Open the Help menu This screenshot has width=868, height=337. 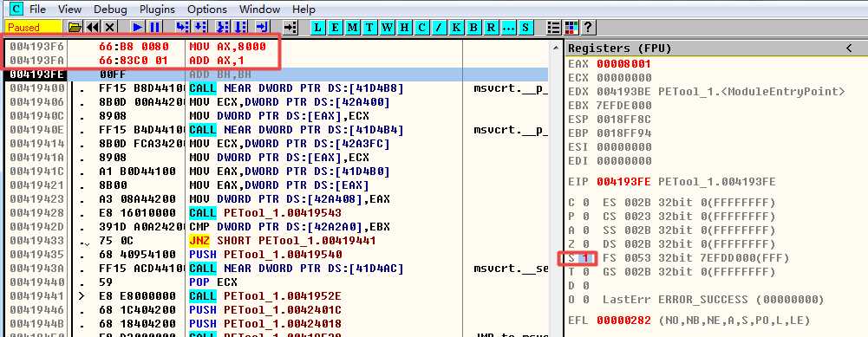pyautogui.click(x=303, y=10)
